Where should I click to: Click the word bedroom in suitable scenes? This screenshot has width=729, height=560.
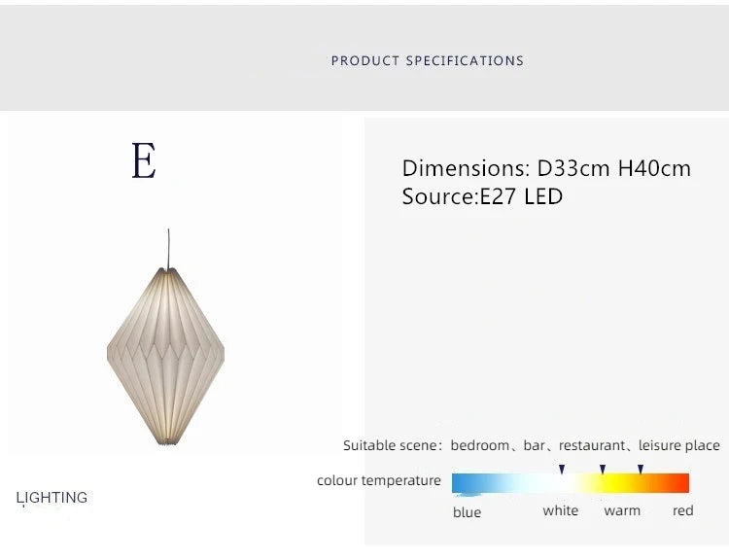pyautogui.click(x=479, y=445)
